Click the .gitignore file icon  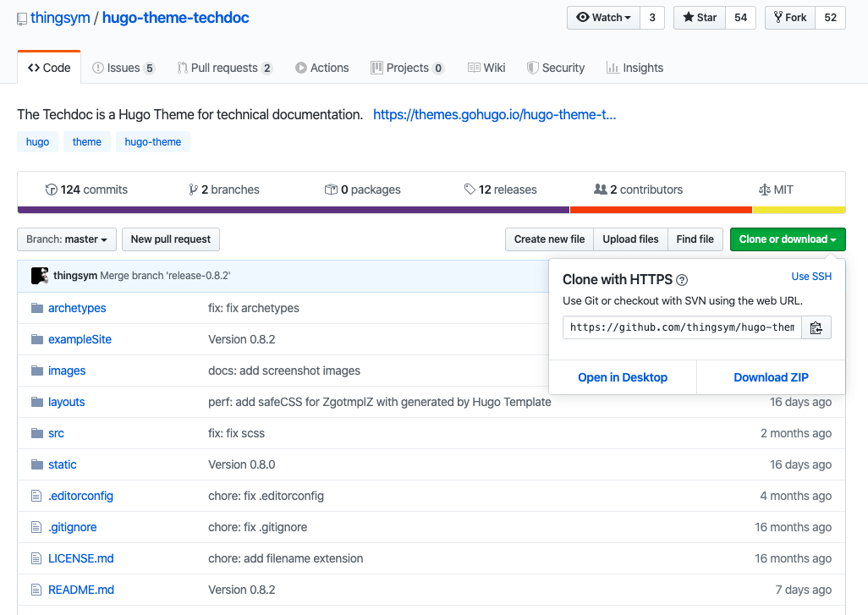(36, 527)
